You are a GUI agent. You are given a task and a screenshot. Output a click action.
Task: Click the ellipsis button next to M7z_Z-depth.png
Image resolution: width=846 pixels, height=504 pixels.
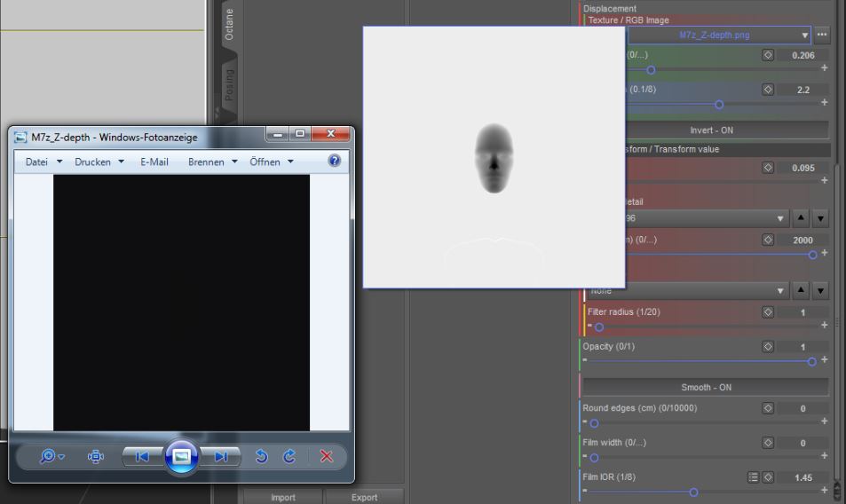pos(822,35)
